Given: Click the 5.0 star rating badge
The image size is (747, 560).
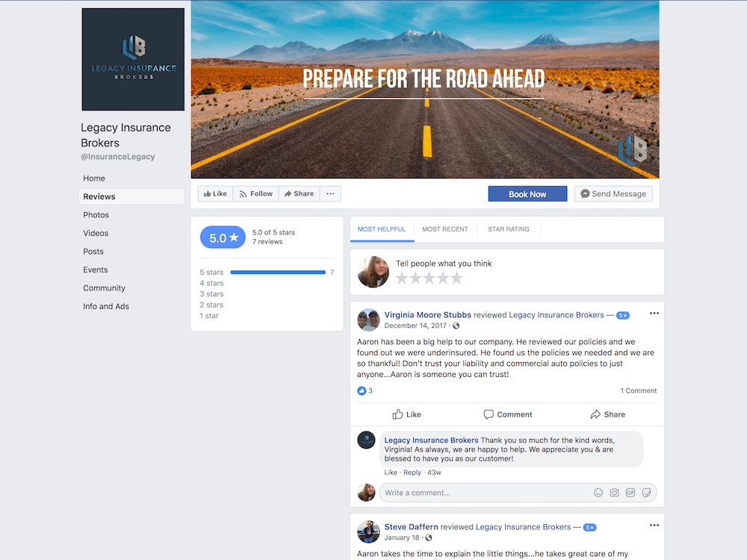Looking at the screenshot, I should pos(223,237).
